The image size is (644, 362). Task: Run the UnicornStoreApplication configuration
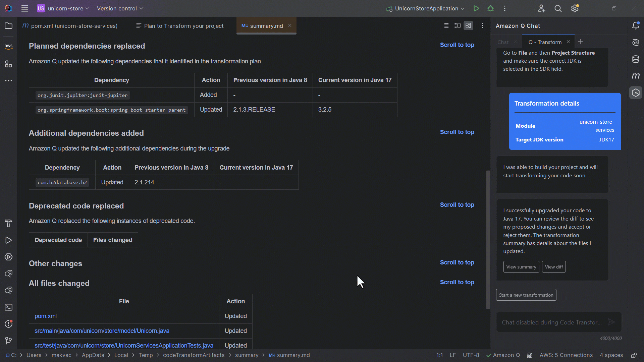pyautogui.click(x=476, y=8)
